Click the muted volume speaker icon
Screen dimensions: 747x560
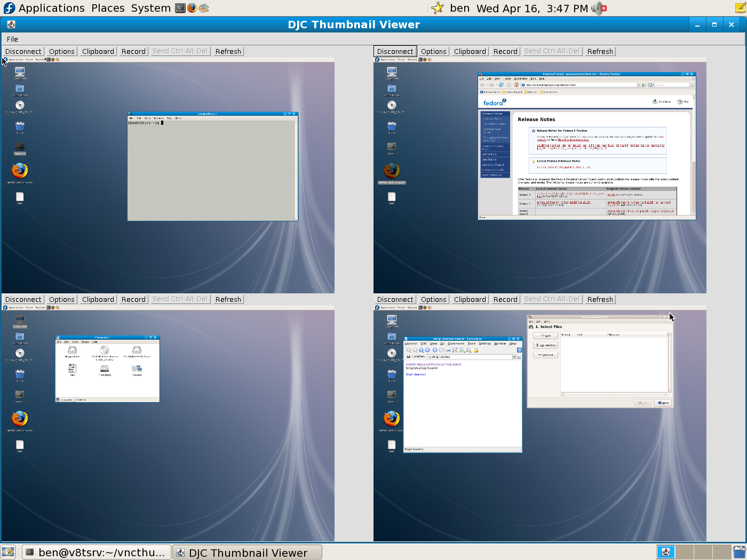coord(599,8)
